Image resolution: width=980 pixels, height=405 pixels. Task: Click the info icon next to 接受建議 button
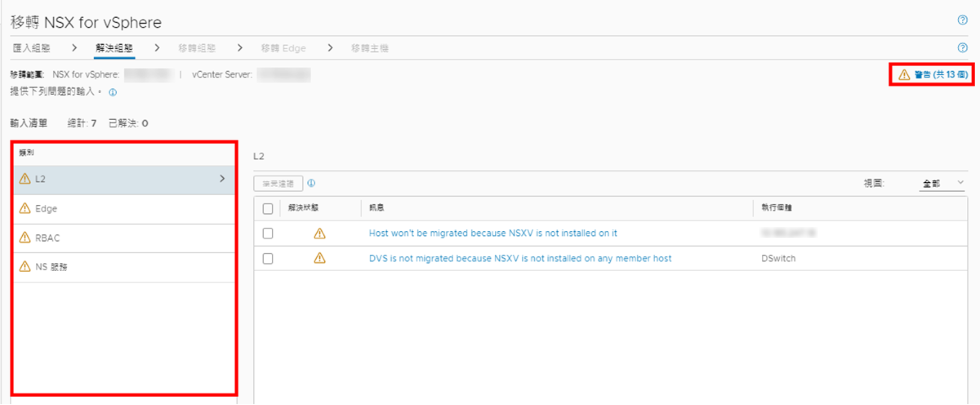311,183
